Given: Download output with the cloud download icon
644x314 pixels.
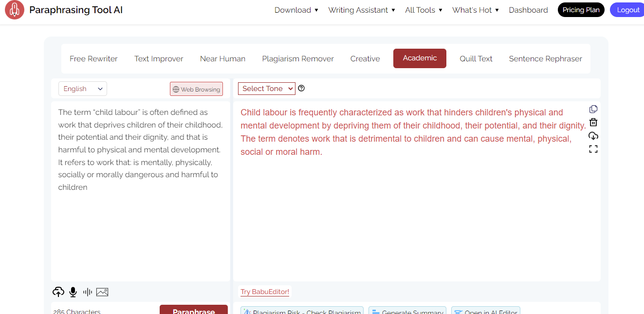Looking at the screenshot, I should (593, 136).
